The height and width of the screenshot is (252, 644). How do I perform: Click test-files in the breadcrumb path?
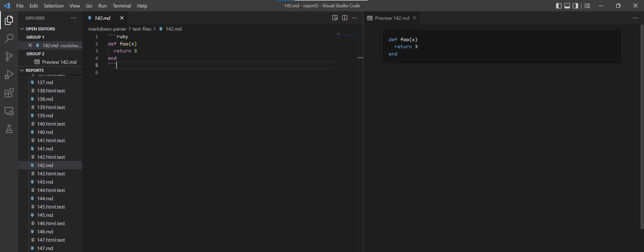[142, 29]
